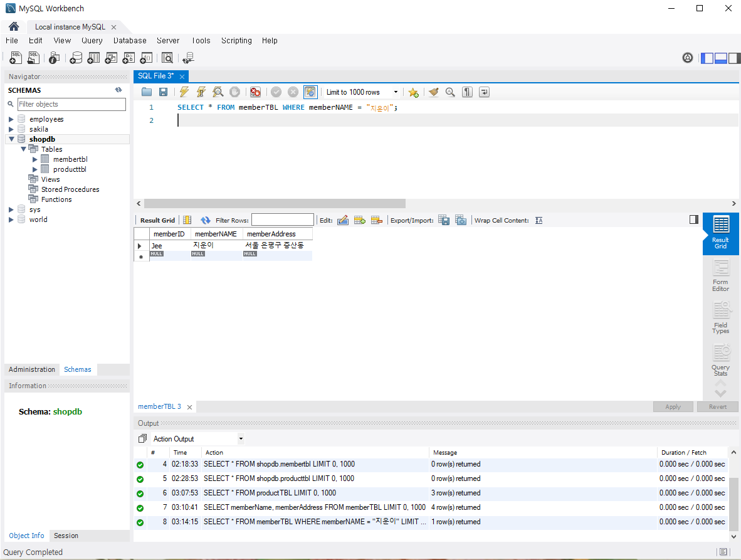Open the Database menu

coord(130,41)
